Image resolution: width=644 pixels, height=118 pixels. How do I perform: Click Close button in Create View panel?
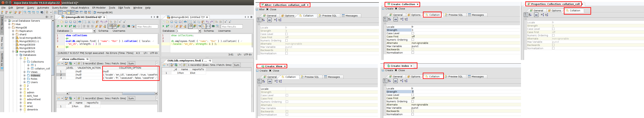point(274,71)
